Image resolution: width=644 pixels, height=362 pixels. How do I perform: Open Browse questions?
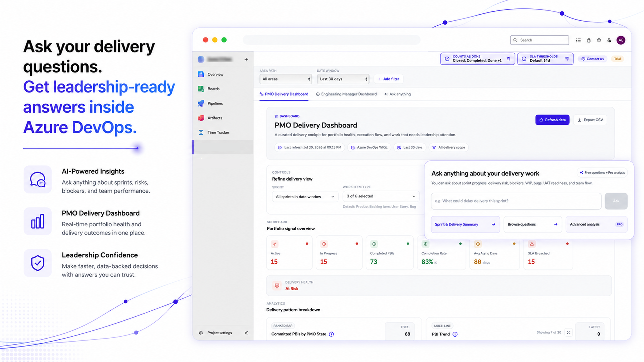click(533, 224)
